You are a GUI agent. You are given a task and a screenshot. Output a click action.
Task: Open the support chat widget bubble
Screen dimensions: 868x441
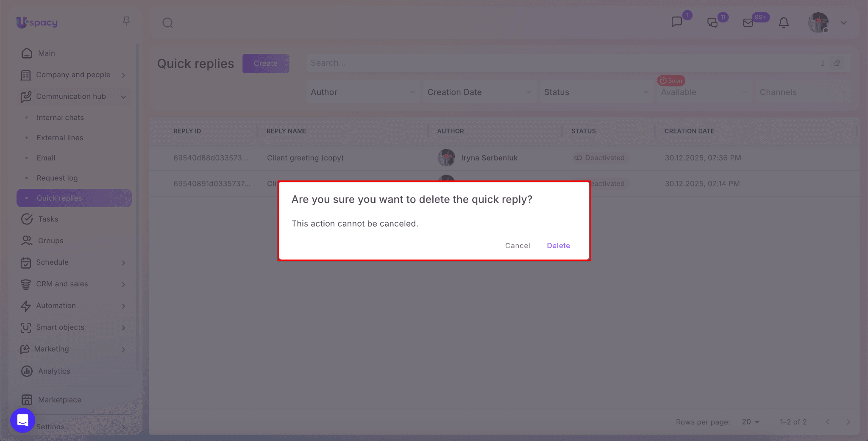coord(22,420)
